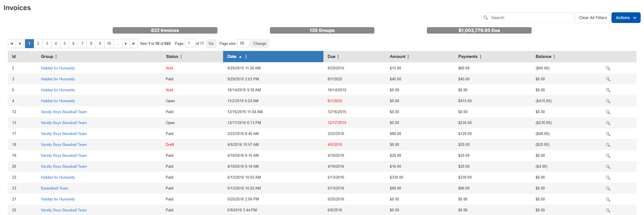644x215 pixels.
Task: View details of invoice 20 magnifier icon
Action: click(608, 167)
